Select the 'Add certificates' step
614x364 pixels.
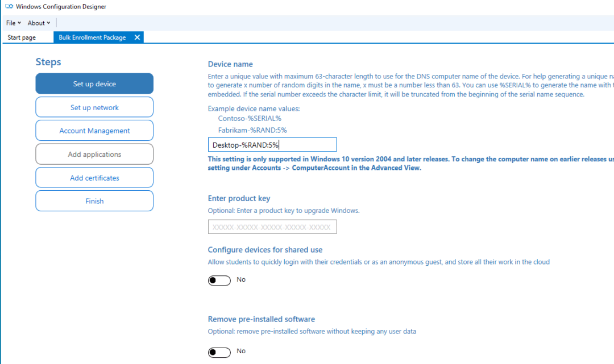[x=94, y=177]
